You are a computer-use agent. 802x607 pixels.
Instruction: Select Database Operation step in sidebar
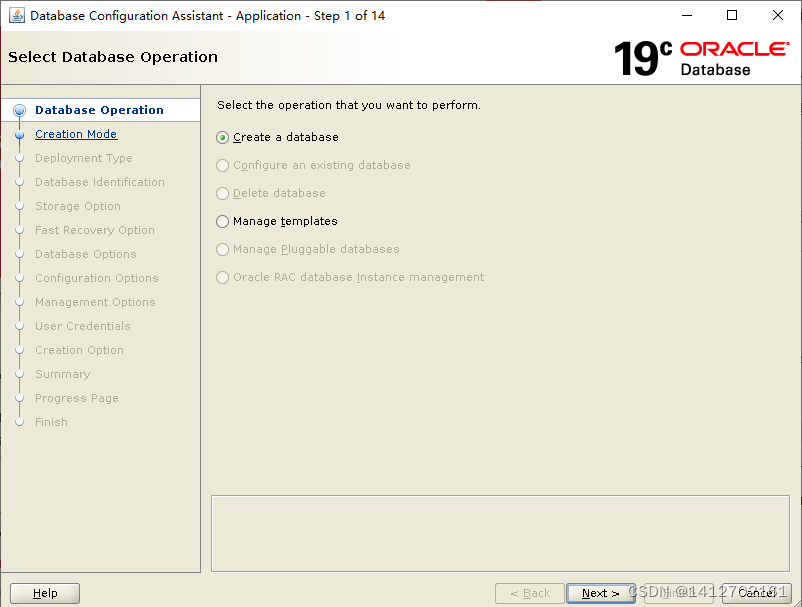click(x=99, y=110)
